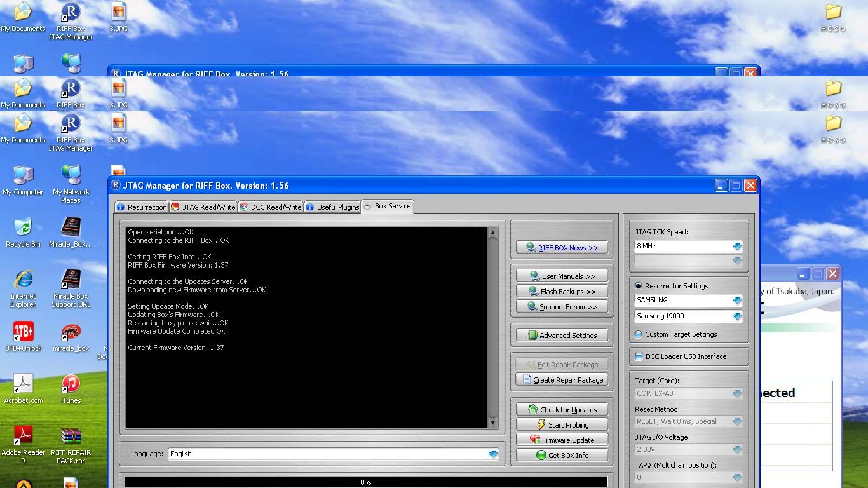Select the iTunes desktop icon

click(x=71, y=389)
